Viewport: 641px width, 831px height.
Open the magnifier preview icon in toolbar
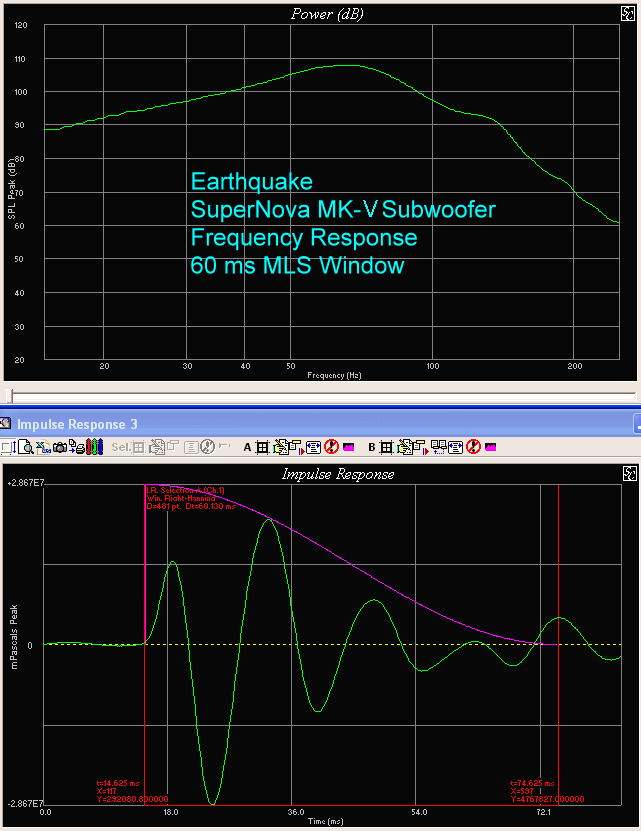pyautogui.click(x=26, y=447)
